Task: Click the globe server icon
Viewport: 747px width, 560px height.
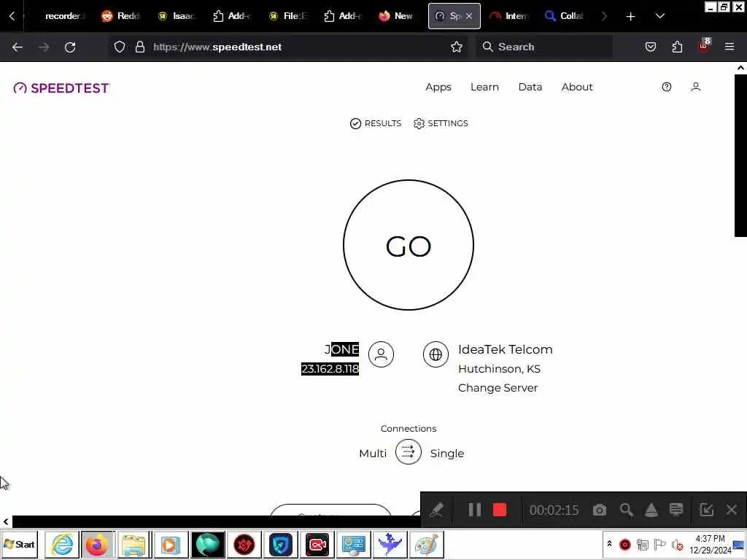Action: [x=436, y=354]
